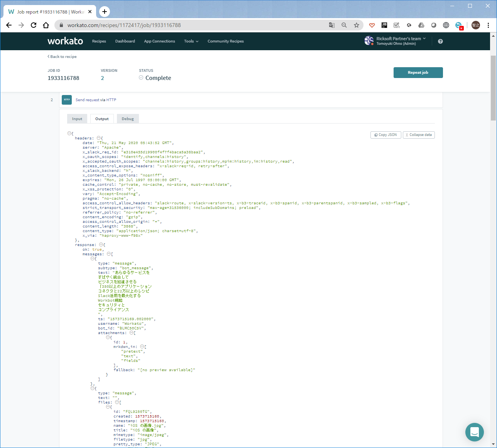This screenshot has height=448, width=497.
Task: Open the help question mark icon
Action: [440, 41]
